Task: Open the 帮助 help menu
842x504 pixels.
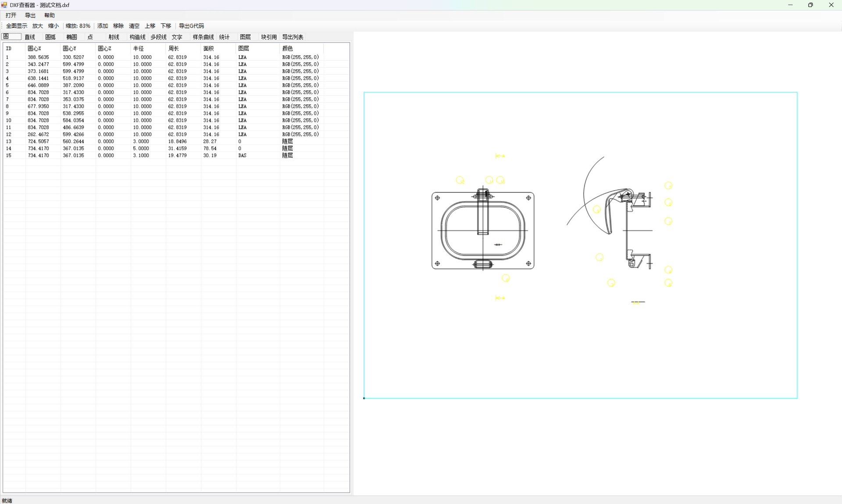Action: 49,15
